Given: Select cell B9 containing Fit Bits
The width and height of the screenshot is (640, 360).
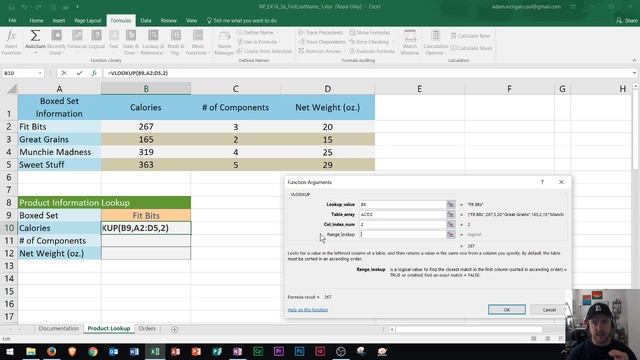Looking at the screenshot, I should tap(146, 216).
